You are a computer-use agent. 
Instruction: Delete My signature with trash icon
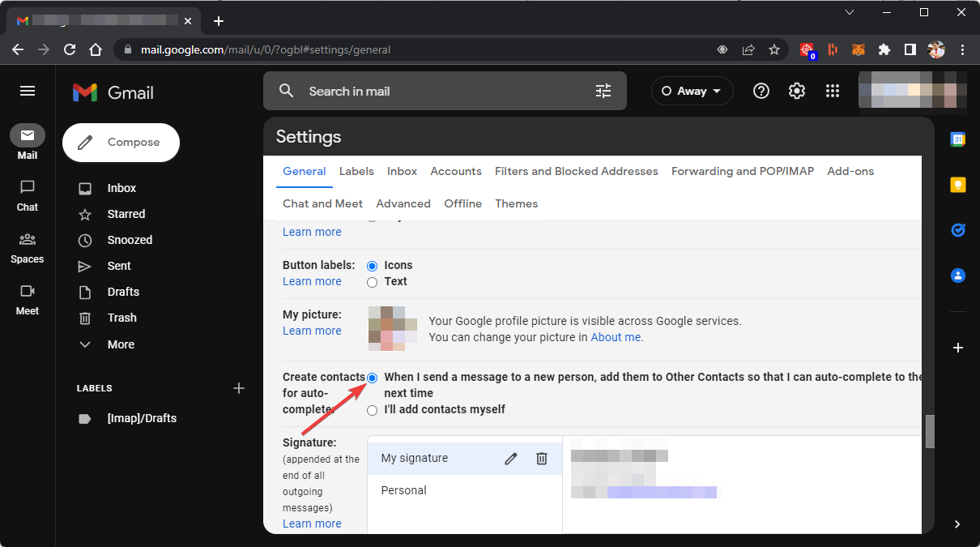542,459
